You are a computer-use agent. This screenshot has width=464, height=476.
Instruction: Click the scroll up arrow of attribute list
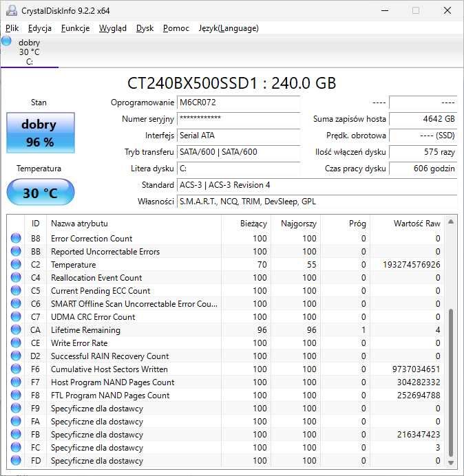click(x=451, y=222)
